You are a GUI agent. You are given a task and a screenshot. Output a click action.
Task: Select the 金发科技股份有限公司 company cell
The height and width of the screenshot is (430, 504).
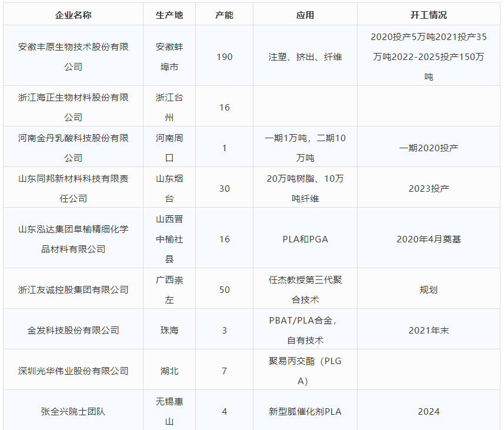click(x=74, y=330)
